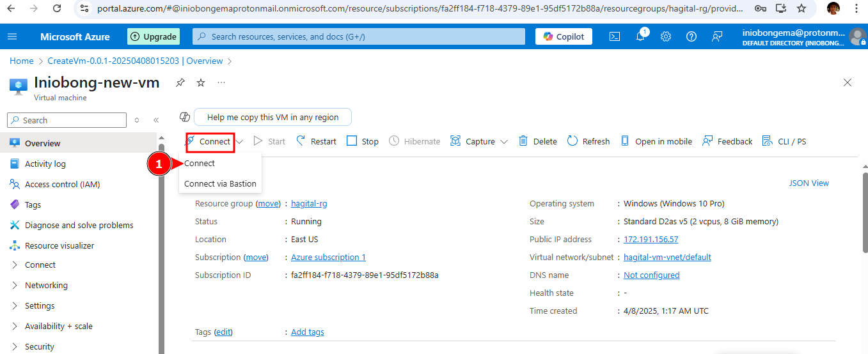Open the more options ellipsis beside VM title
This screenshot has height=354, width=868.
pos(221,82)
